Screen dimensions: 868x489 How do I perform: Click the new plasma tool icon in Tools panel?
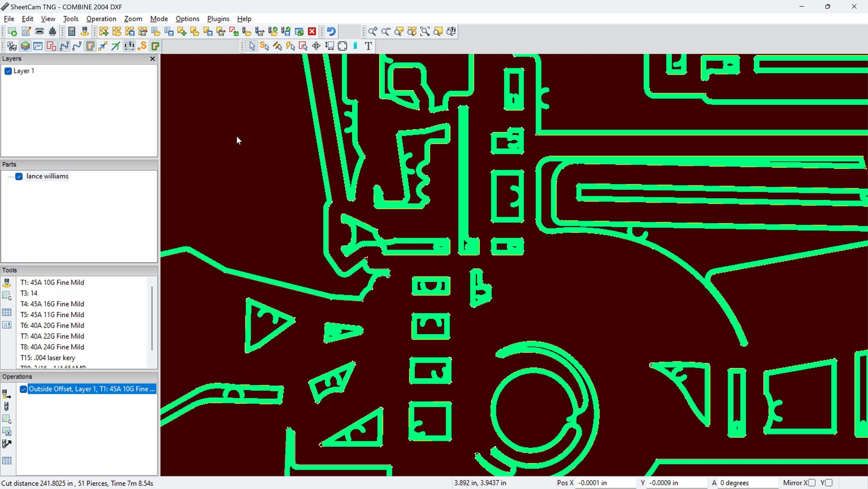pyautogui.click(x=7, y=283)
